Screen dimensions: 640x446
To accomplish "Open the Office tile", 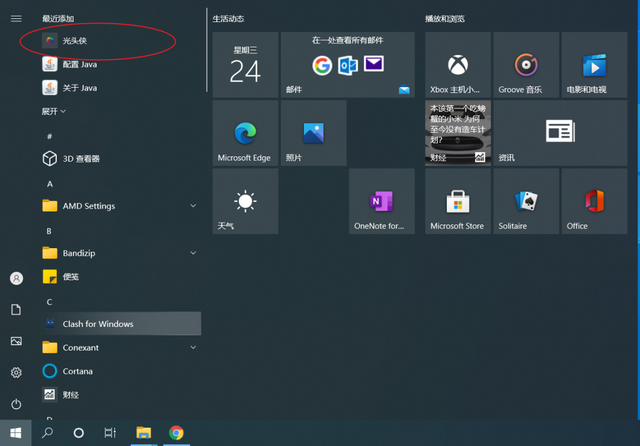I will tap(594, 201).
